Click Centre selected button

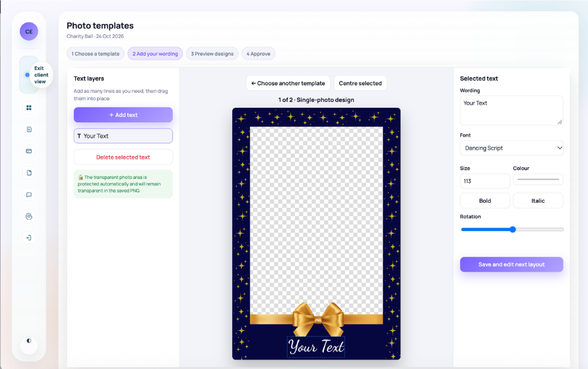[360, 83]
